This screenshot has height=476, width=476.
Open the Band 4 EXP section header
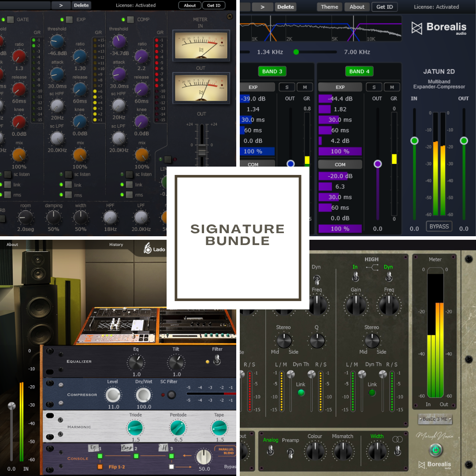[340, 87]
